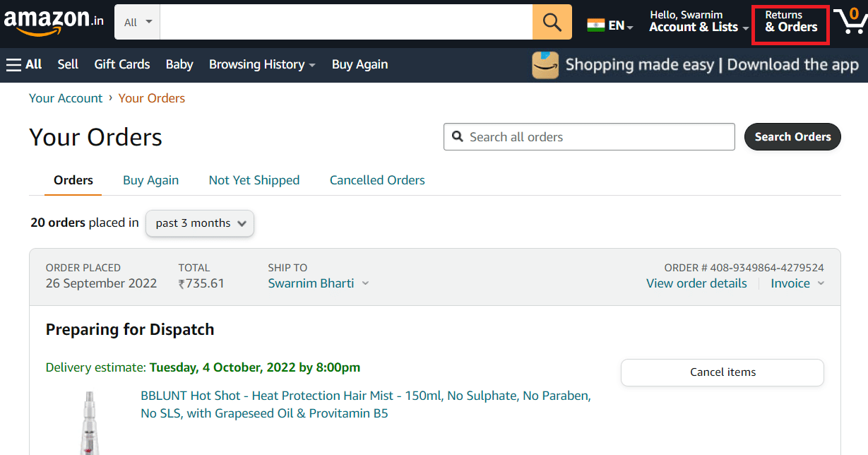The image size is (868, 455).
Task: Select the Not Yet Shipped tab
Action: [254, 180]
